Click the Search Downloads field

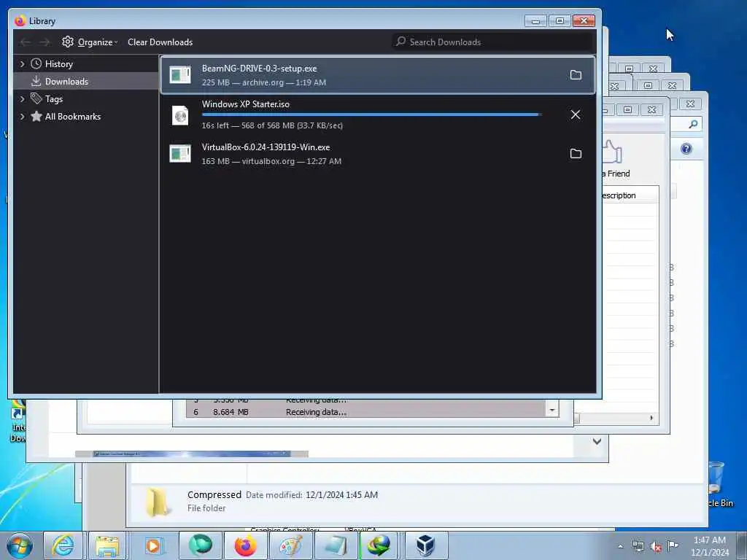coord(494,42)
